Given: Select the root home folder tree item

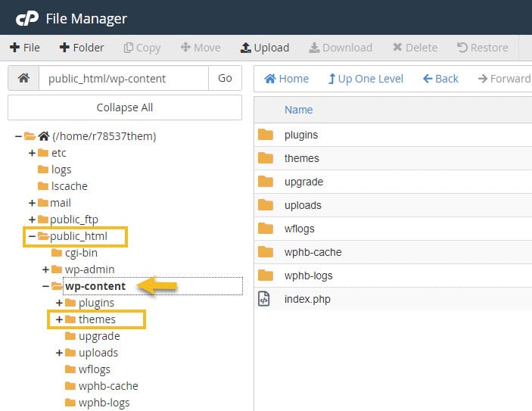Looking at the screenshot, I should tap(104, 136).
